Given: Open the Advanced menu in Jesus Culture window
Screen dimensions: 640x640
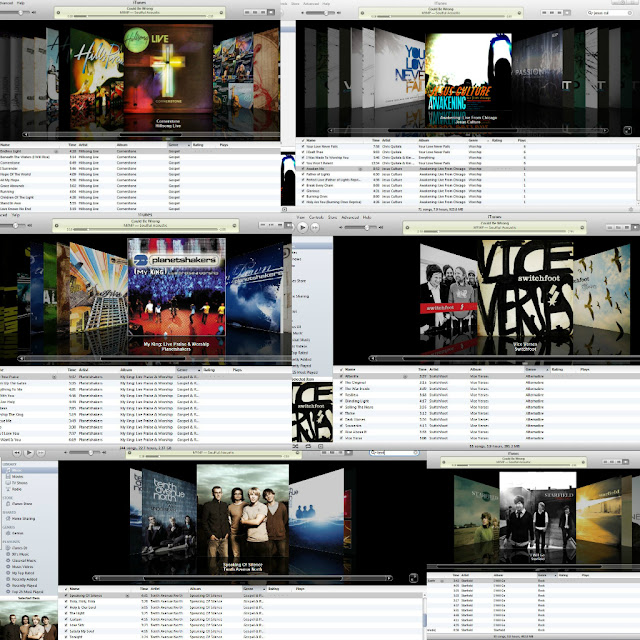Looking at the screenshot, I should (311, 4).
